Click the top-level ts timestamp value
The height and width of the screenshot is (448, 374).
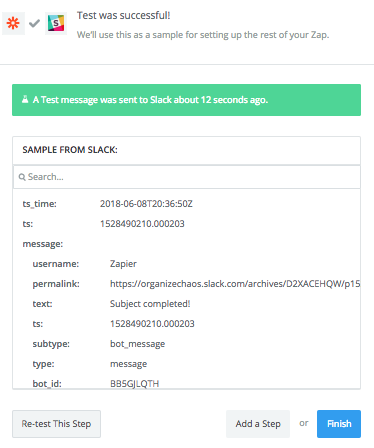142,224
